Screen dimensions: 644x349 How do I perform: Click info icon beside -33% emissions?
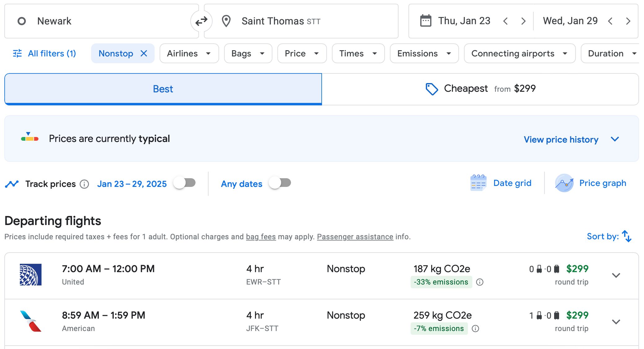[480, 282]
